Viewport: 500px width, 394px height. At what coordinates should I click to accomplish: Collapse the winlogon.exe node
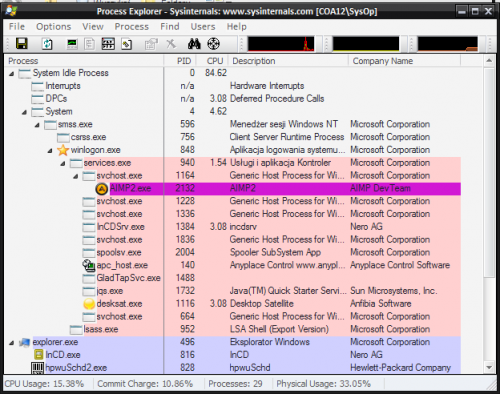tap(50, 151)
